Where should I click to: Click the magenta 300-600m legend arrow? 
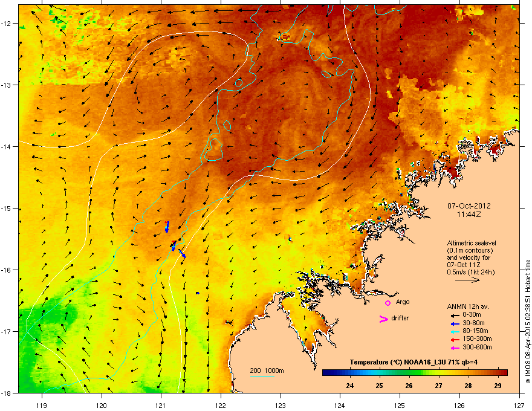point(455,348)
